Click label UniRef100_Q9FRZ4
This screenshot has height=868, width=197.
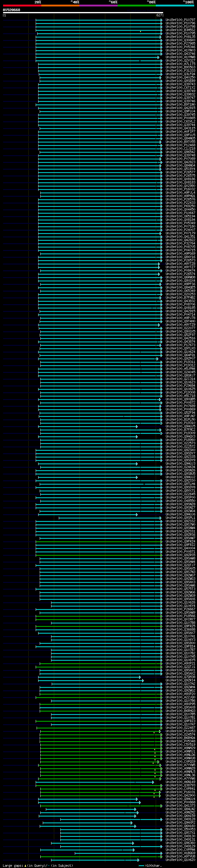(x=180, y=542)
